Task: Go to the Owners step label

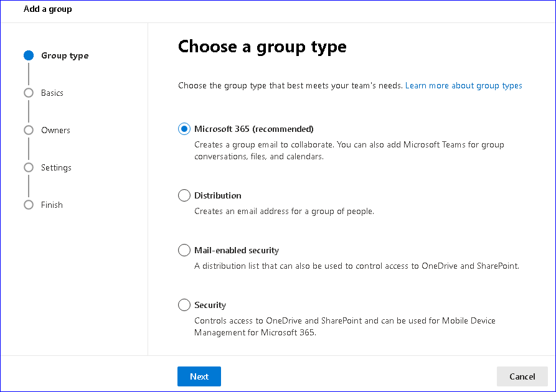Action: (55, 130)
